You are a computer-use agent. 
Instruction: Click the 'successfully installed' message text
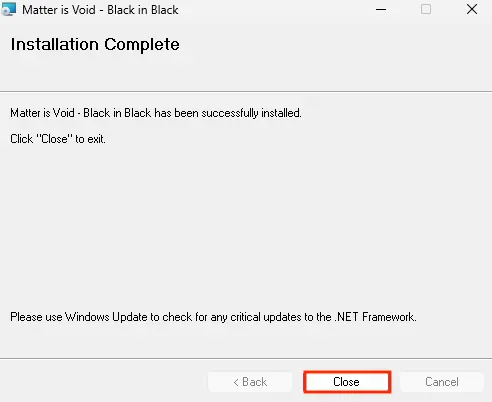tap(156, 113)
